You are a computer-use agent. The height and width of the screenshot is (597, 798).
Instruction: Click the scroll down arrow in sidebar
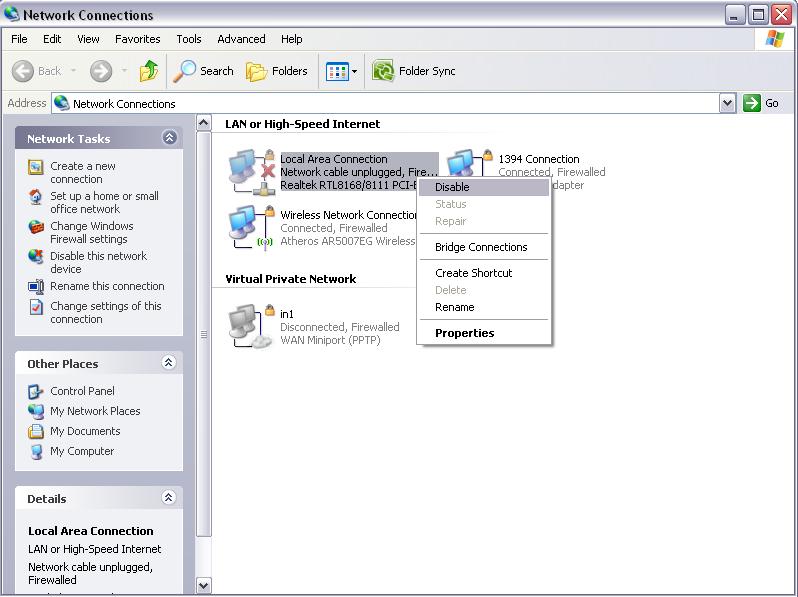pos(204,585)
